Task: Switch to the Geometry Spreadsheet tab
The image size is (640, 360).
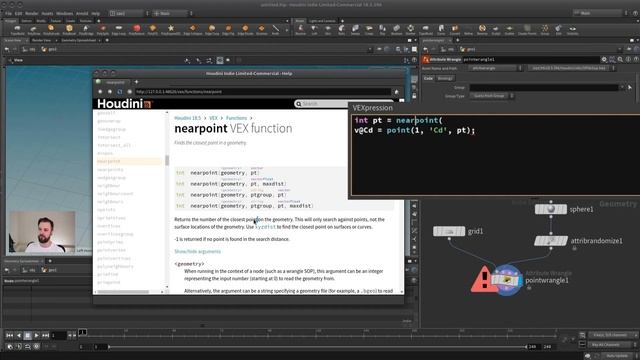Action: click(78, 40)
